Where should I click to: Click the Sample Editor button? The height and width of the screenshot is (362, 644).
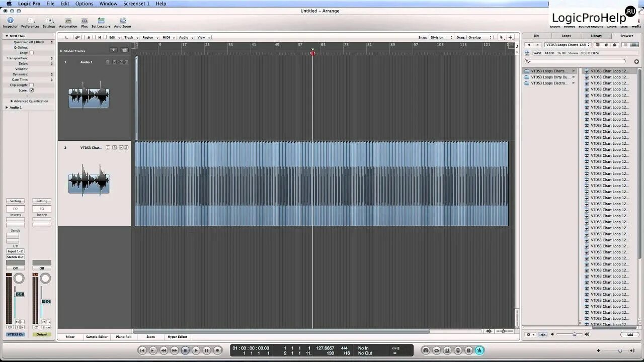coord(97,337)
